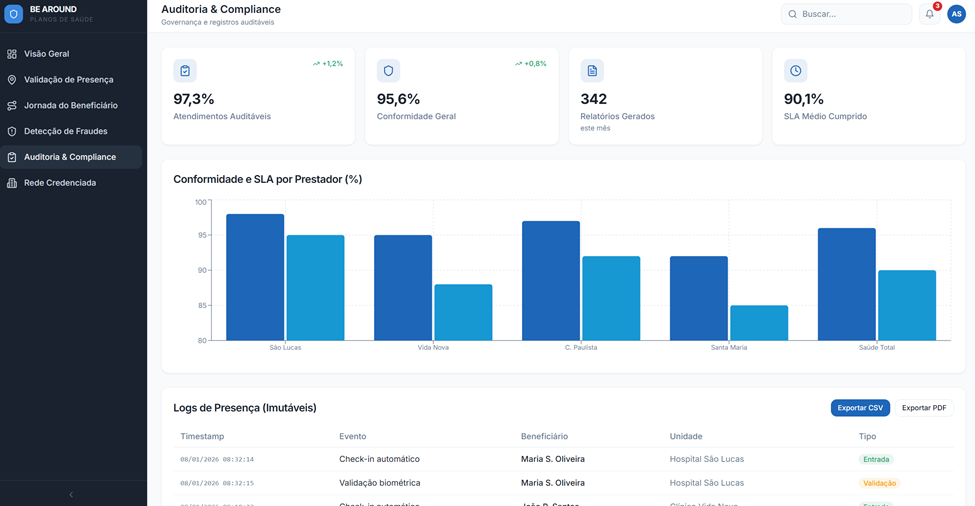This screenshot has width=975, height=506.
Task: Click Maria S. Oliveira in Validação biométrica row
Action: 553,483
